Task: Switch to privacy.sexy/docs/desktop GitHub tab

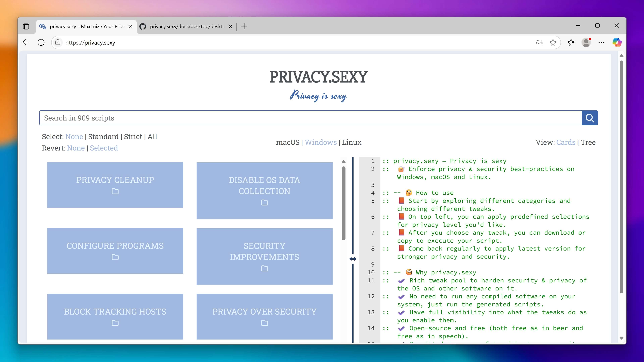Action: pos(186,26)
